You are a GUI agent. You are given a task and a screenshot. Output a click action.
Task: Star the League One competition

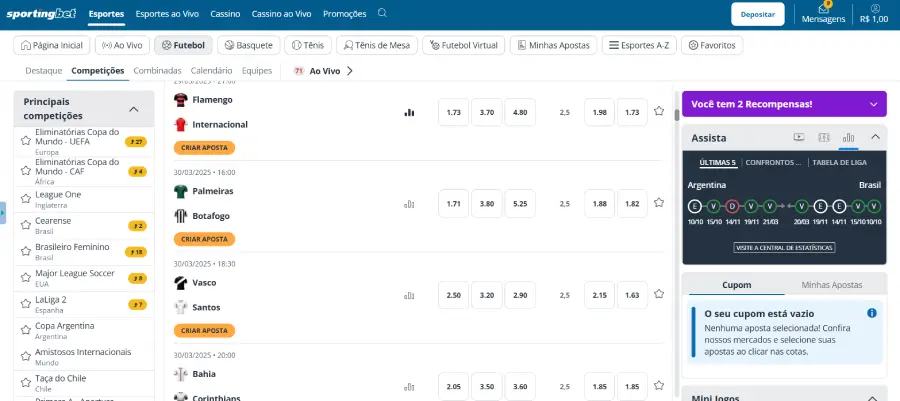pos(25,198)
